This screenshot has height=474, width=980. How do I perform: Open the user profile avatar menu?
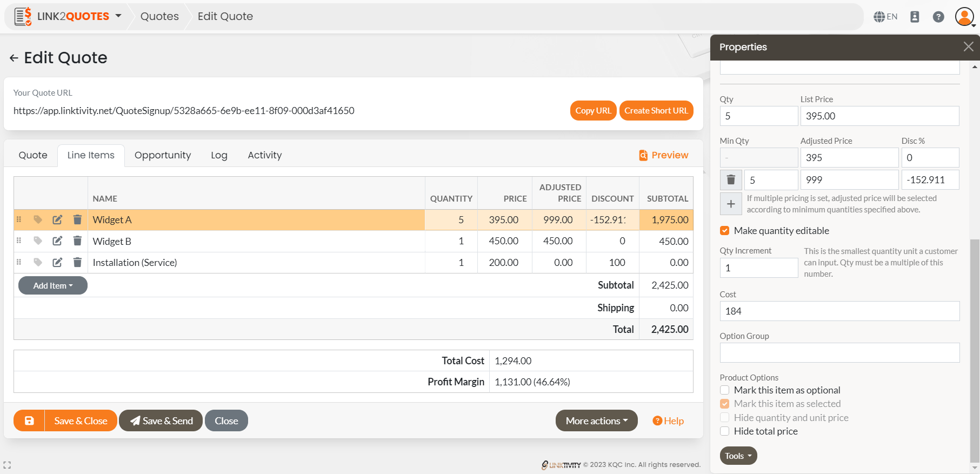(965, 17)
